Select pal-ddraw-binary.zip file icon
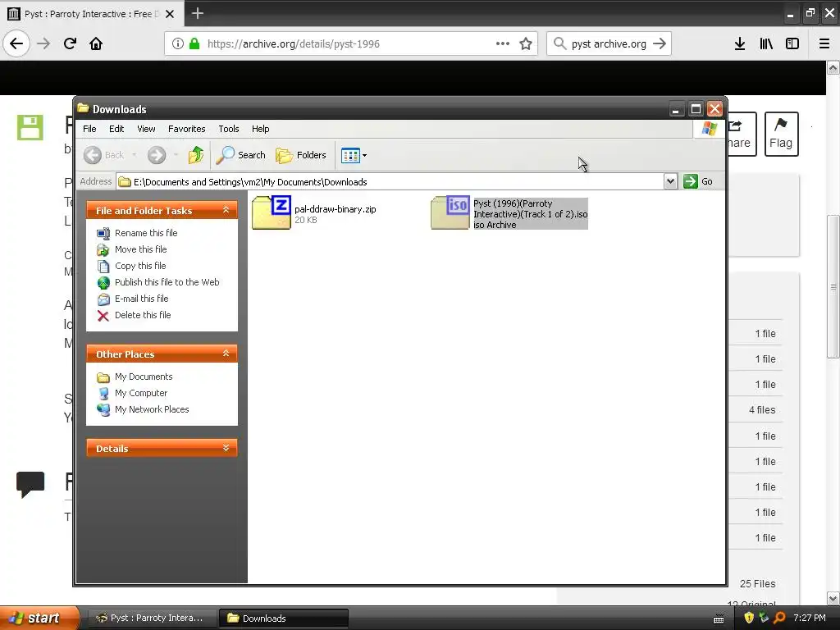Viewport: 840px width, 630px height. pos(272,212)
